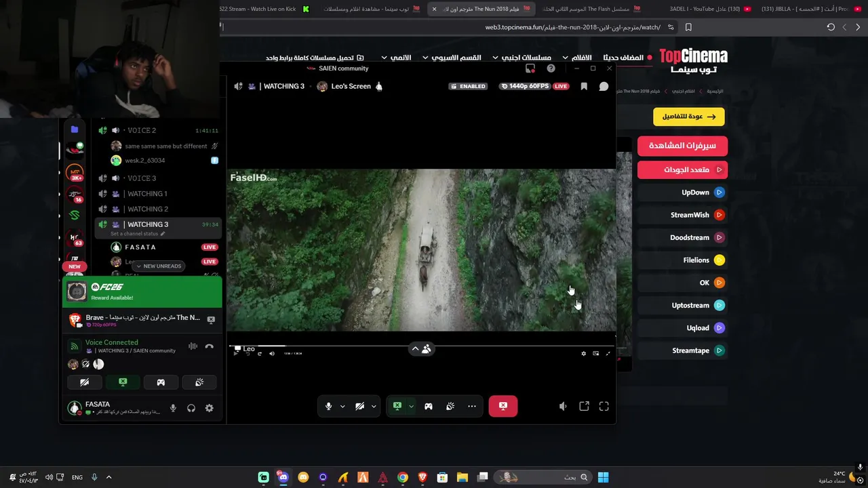Disconnect from call with red button
868x488 pixels.
pyautogui.click(x=503, y=406)
